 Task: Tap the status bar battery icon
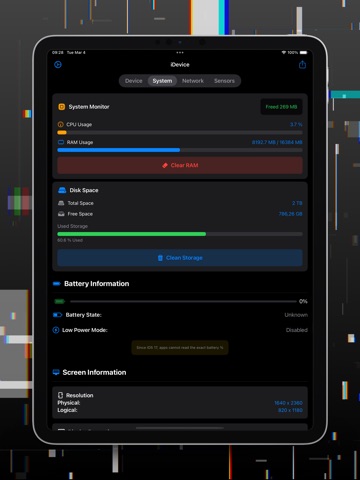(303, 52)
